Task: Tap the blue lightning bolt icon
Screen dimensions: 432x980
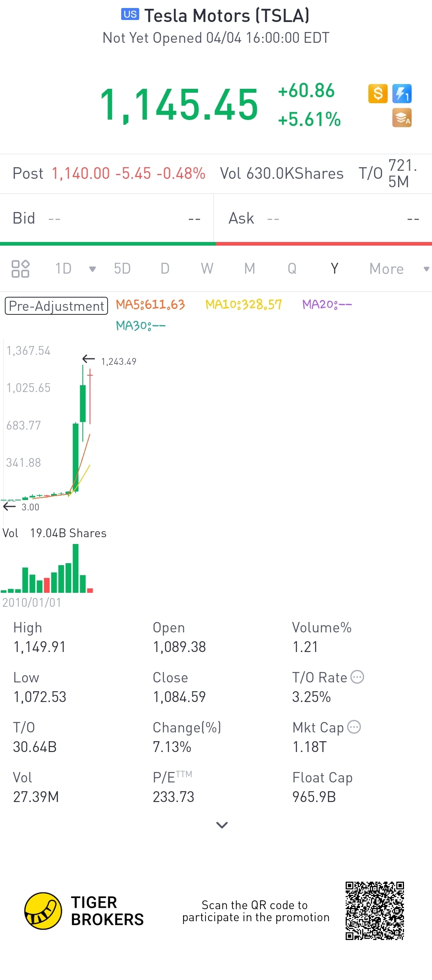Action: [x=402, y=94]
